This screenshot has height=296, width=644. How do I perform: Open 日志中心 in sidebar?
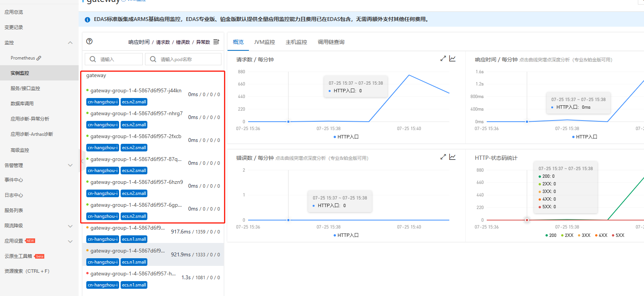[14, 195]
